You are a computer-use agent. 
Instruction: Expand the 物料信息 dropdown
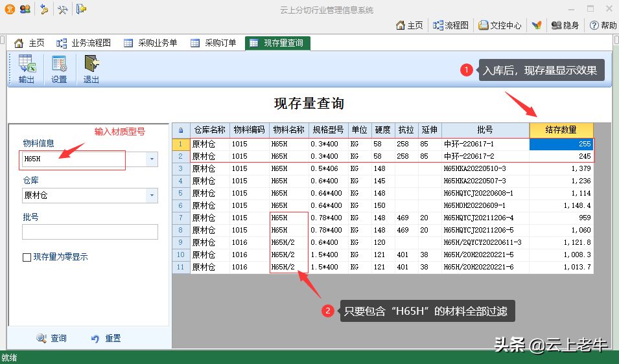coord(152,159)
